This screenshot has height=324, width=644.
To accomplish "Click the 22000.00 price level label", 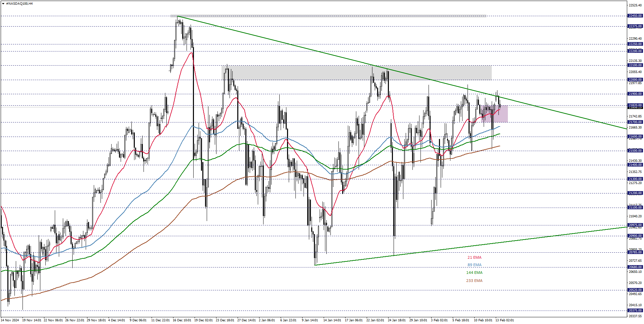I will 635,80.
